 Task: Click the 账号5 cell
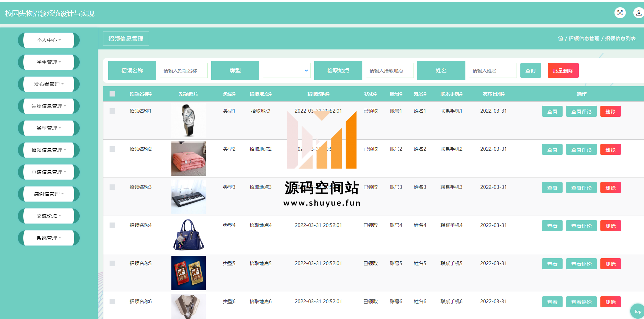396,263
